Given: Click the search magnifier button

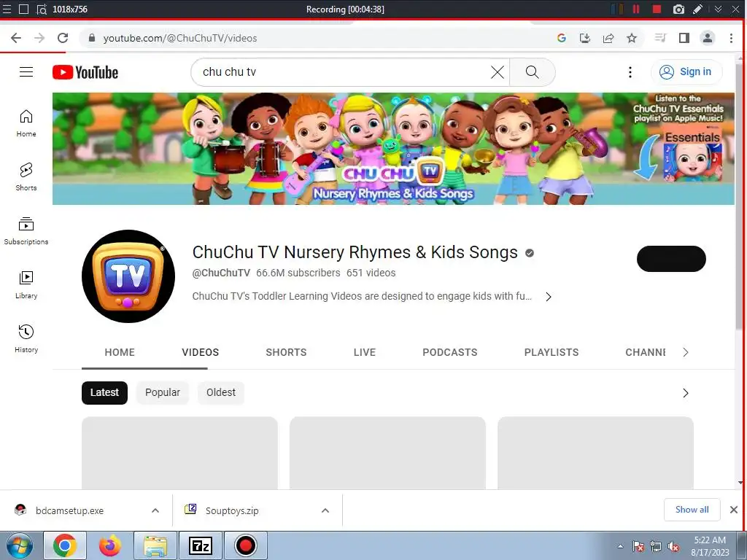Looking at the screenshot, I should (532, 72).
